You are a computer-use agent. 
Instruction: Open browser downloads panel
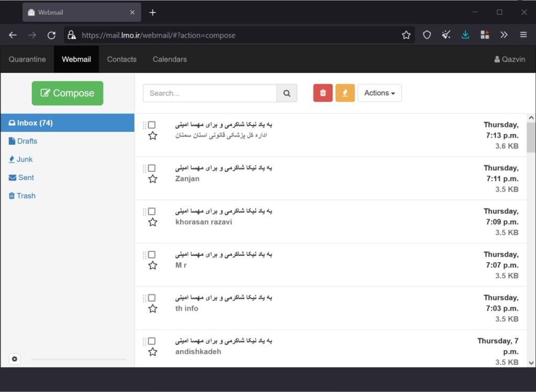click(x=465, y=35)
